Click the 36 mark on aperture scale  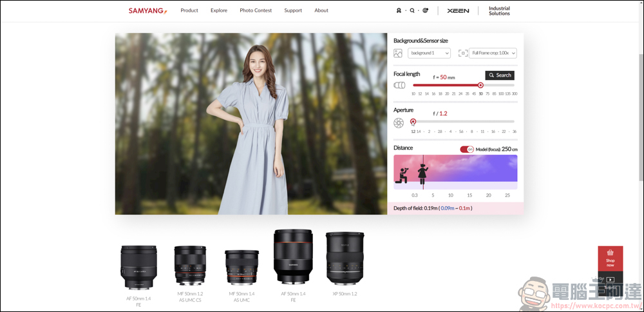(x=515, y=132)
